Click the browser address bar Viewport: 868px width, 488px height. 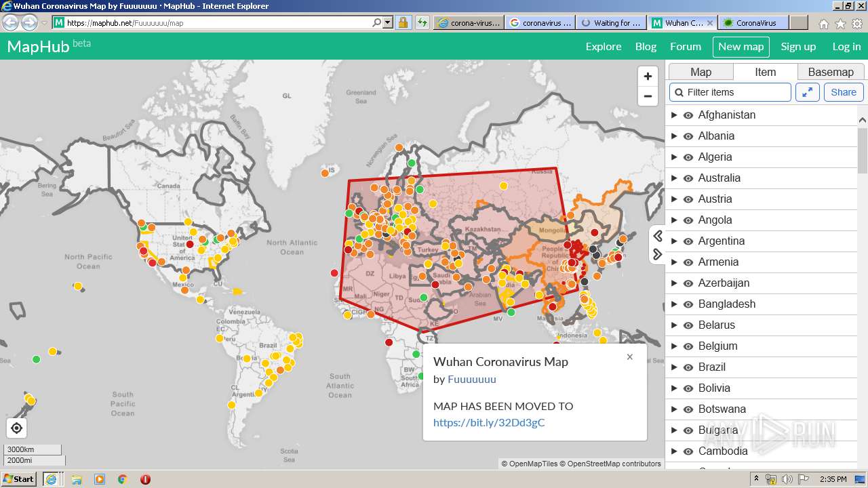[218, 22]
